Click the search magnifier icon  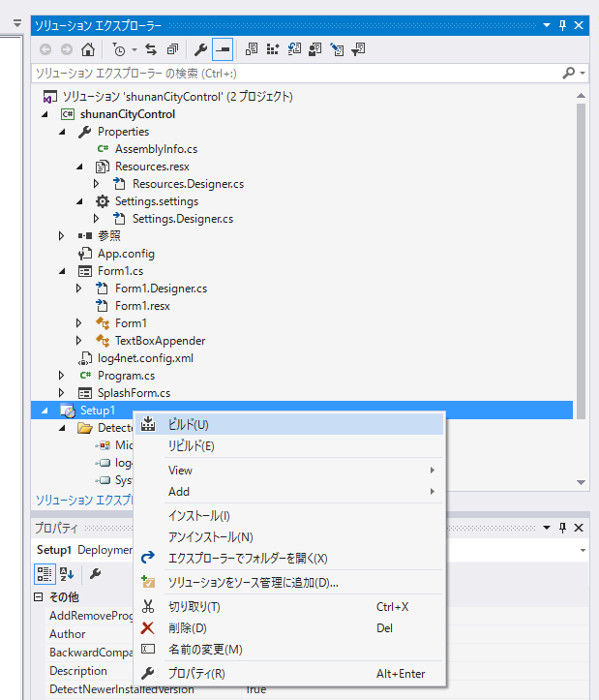[569, 73]
